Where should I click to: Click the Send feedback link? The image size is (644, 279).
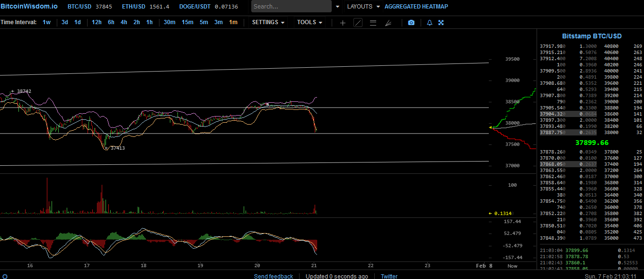click(273, 276)
